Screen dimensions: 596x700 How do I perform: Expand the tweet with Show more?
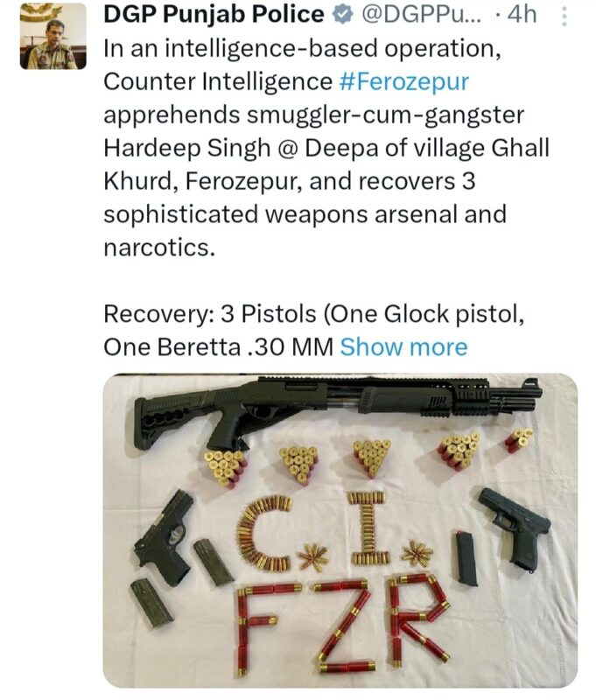tap(403, 346)
